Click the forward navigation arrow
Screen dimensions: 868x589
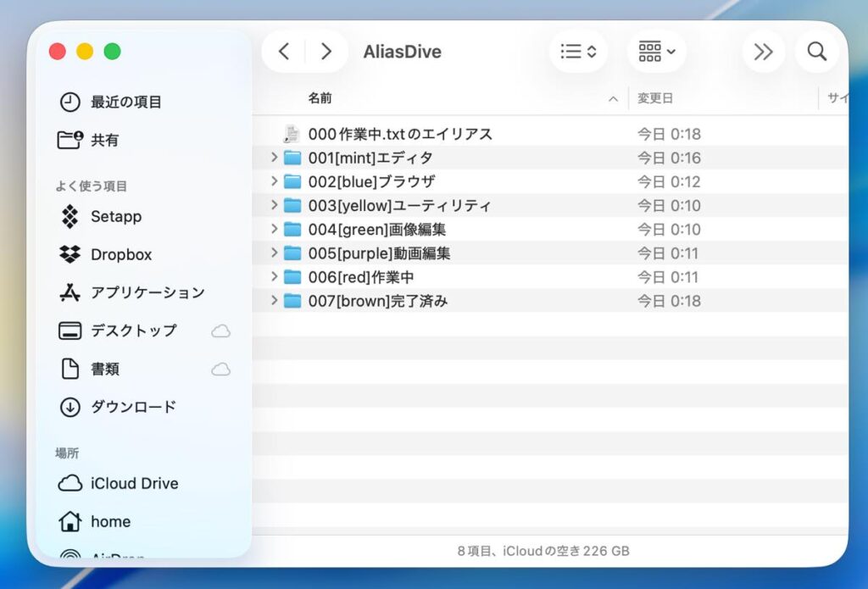tap(326, 52)
